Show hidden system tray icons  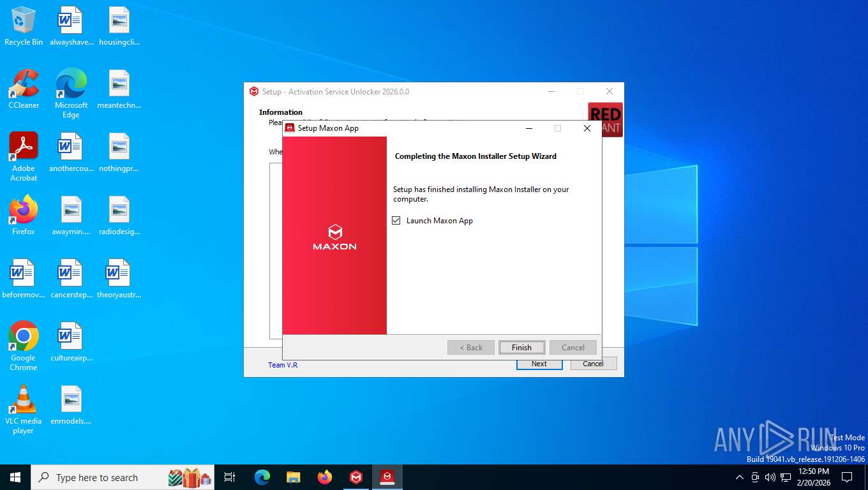[740, 477]
